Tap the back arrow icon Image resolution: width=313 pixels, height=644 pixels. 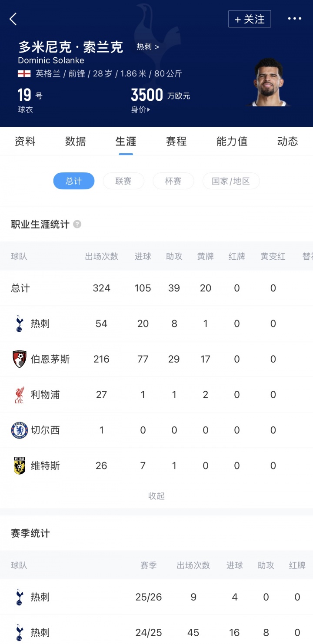(13, 19)
